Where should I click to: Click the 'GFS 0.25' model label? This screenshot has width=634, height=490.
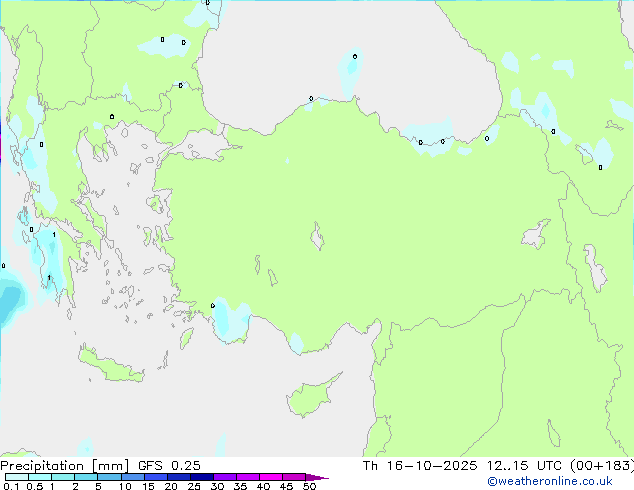[169, 466]
